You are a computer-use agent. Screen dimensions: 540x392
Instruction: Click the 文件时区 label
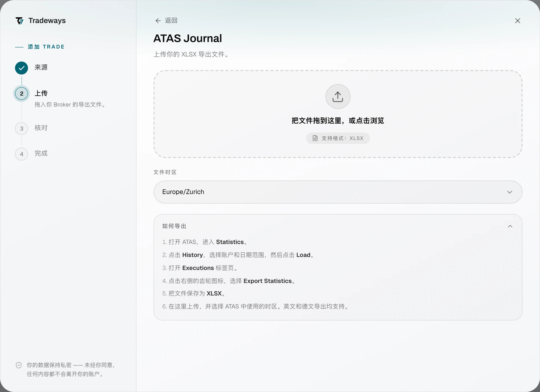(x=165, y=172)
